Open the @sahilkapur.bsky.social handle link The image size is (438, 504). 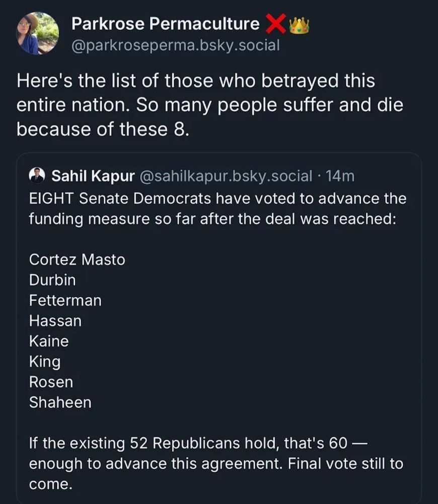(x=226, y=176)
